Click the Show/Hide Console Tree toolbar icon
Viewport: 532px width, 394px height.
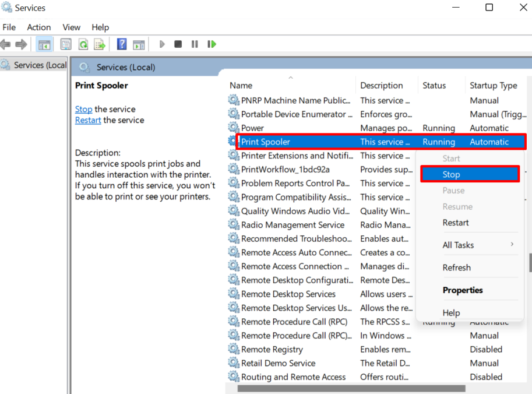pyautogui.click(x=44, y=44)
